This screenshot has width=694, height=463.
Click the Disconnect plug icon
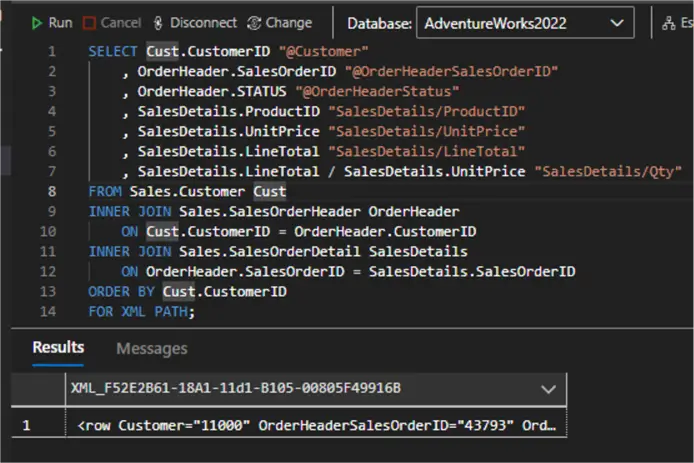coord(161,22)
